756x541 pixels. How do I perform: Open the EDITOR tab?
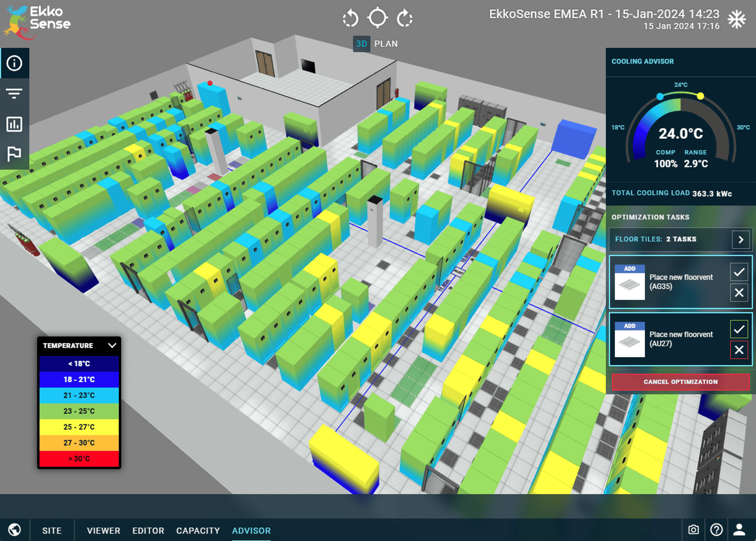[x=148, y=531]
